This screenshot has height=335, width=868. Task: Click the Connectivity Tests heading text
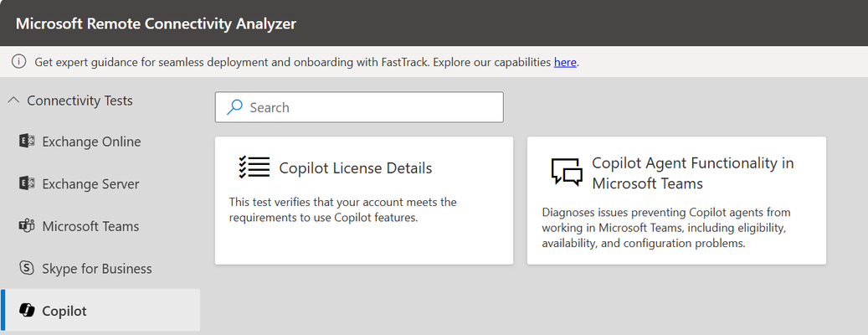[x=80, y=100]
